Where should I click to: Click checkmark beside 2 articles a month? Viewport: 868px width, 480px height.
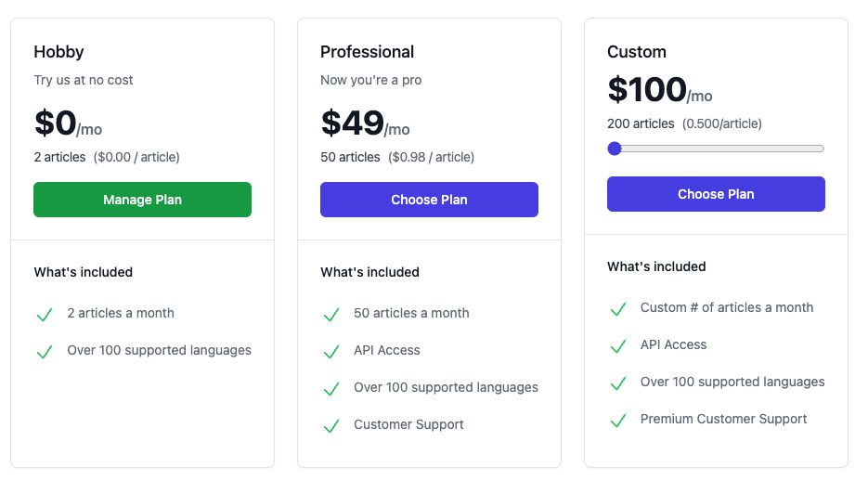44,315
